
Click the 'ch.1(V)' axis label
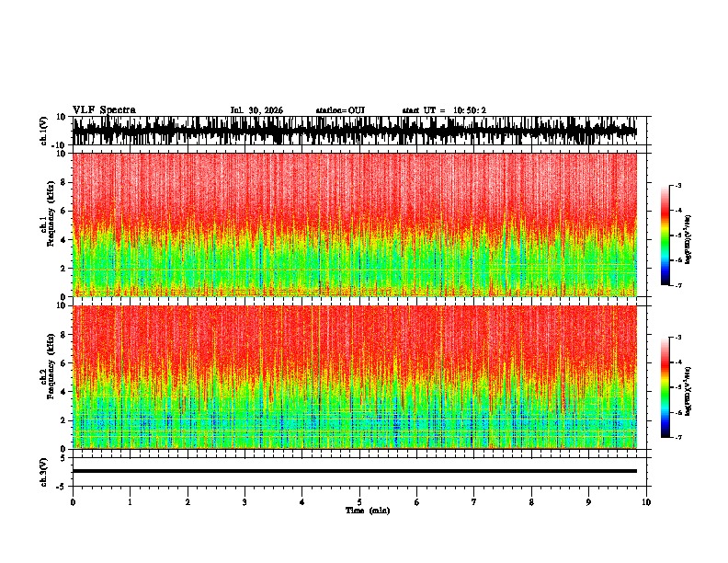(x=43, y=132)
